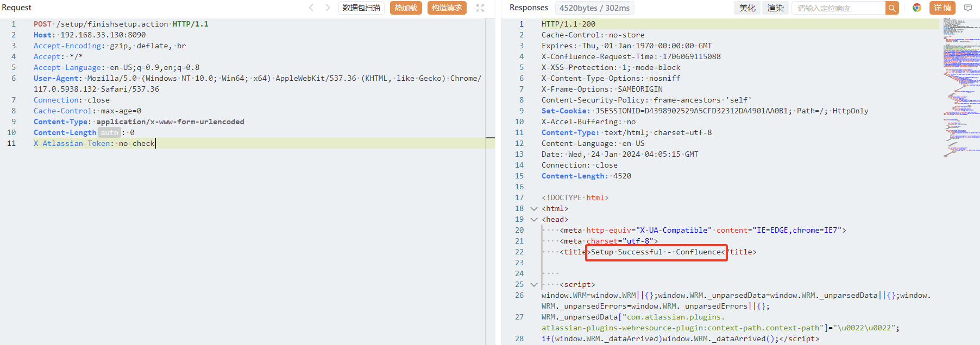Click the HTTP/1.1 200 status line

click(568, 24)
